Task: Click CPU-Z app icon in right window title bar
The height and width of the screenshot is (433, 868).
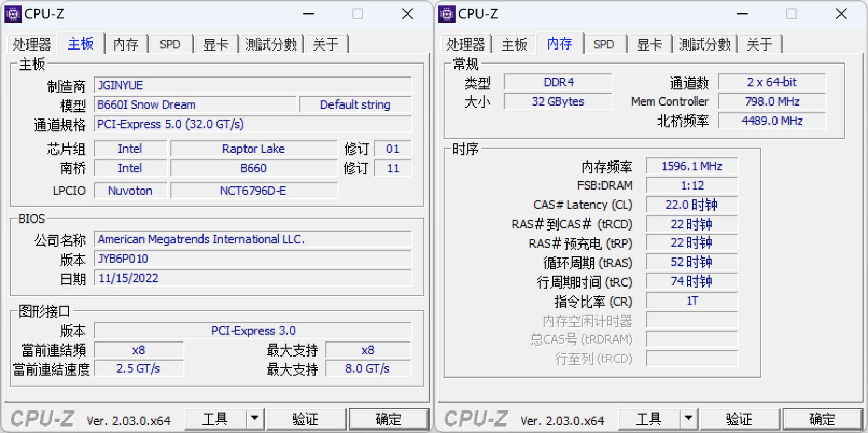Action: [x=446, y=14]
